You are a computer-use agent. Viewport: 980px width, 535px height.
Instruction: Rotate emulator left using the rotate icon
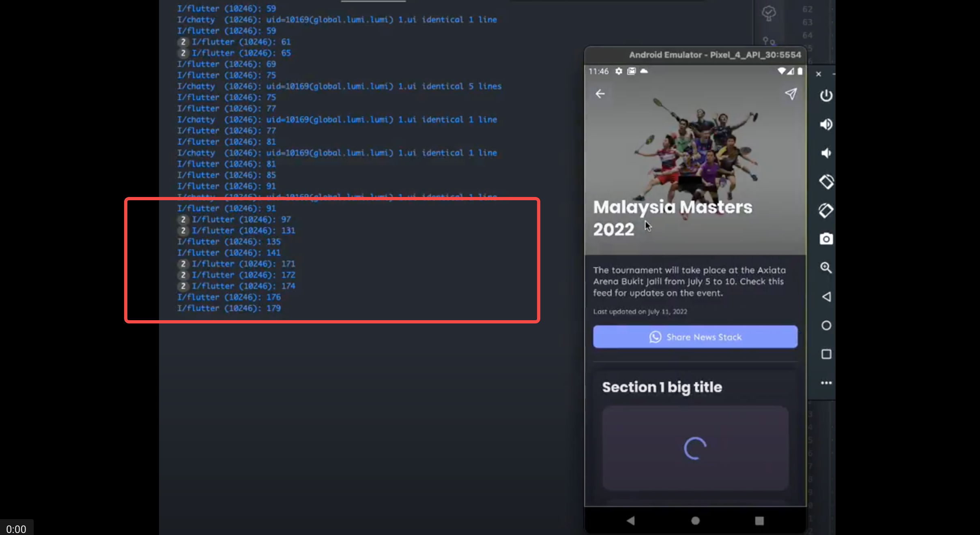(826, 182)
